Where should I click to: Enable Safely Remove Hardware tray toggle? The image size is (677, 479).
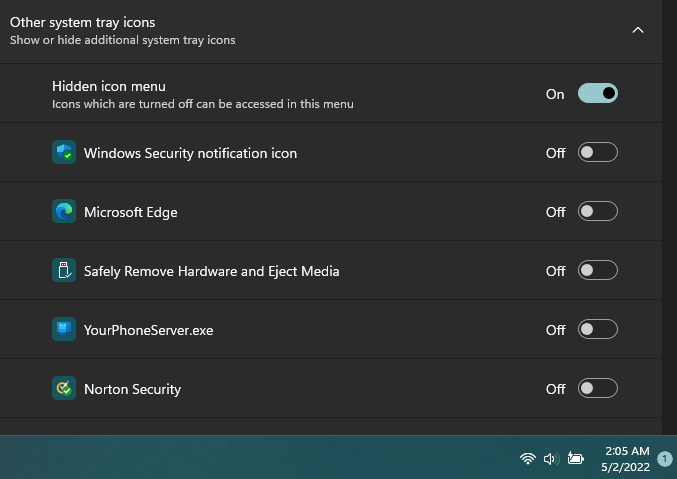(x=598, y=271)
